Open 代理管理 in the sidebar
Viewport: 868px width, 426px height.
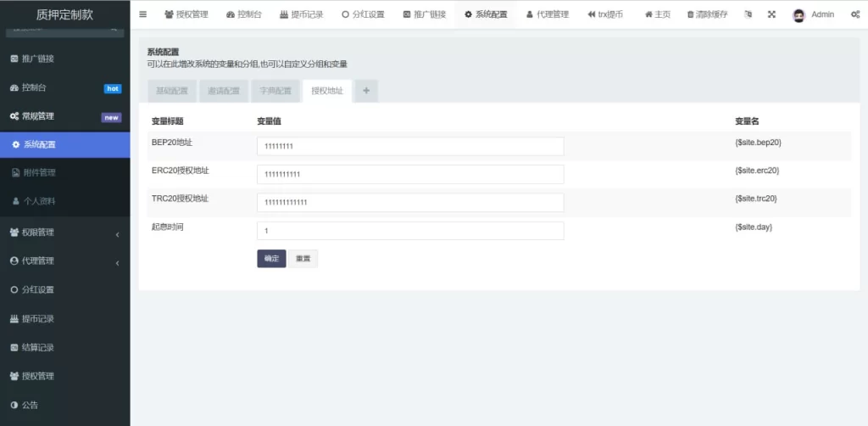(64, 261)
